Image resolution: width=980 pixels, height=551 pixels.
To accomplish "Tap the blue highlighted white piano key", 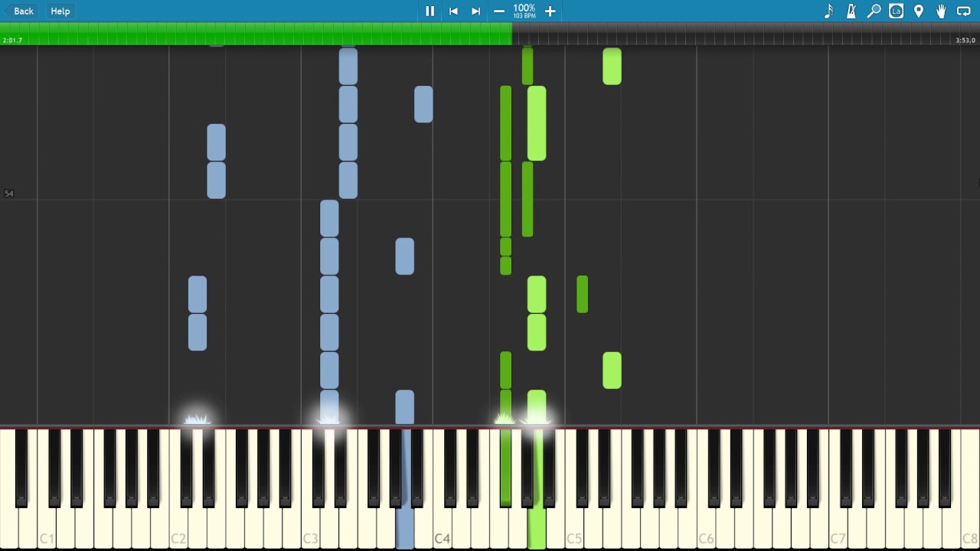I will click(404, 528).
